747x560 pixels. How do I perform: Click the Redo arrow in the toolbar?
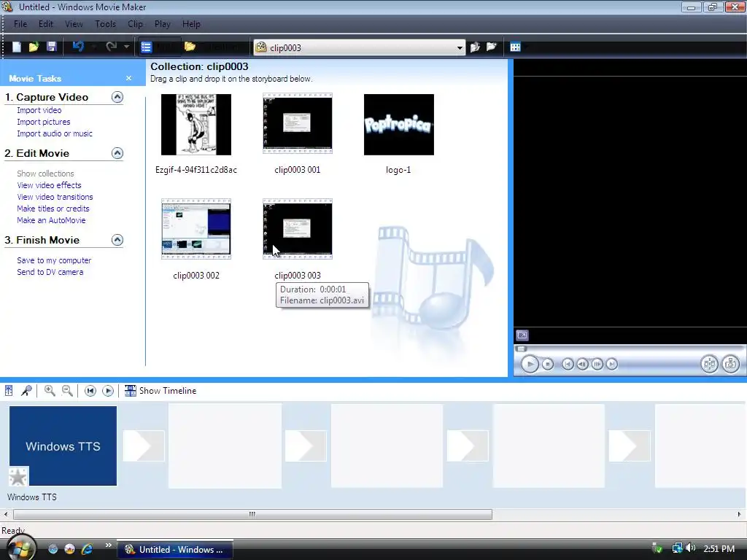tap(112, 46)
